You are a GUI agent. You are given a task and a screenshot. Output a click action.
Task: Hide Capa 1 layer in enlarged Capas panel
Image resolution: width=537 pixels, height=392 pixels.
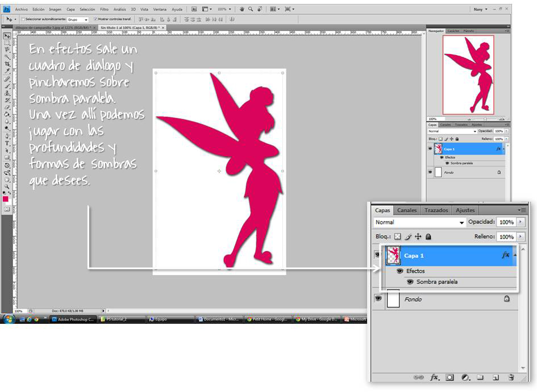378,255
